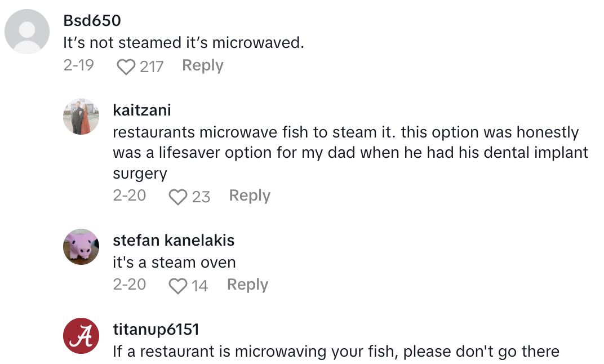Go to stefan kanelakis username link
The width and height of the screenshot is (604, 364).
(x=174, y=241)
